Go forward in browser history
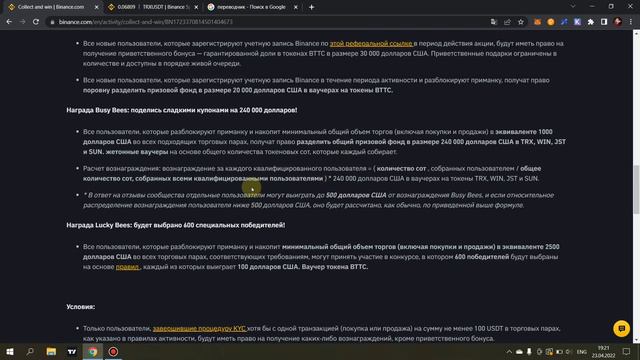 tap(22, 22)
